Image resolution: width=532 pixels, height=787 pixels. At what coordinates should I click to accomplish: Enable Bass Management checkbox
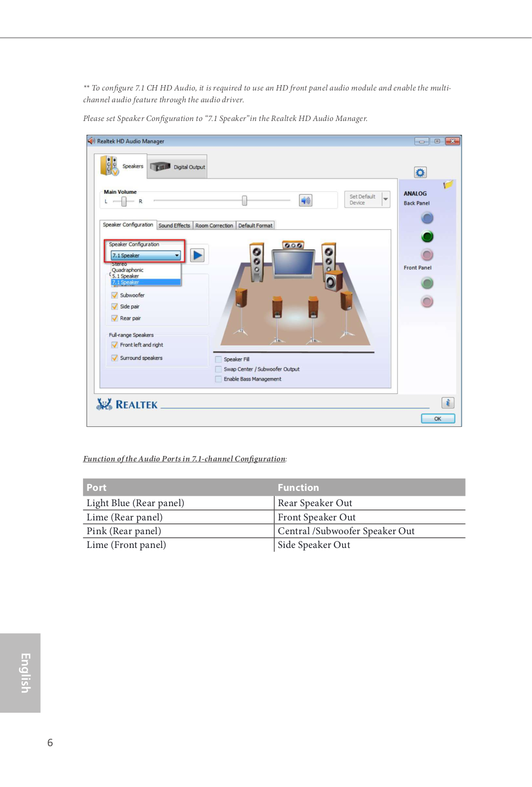pos(218,379)
